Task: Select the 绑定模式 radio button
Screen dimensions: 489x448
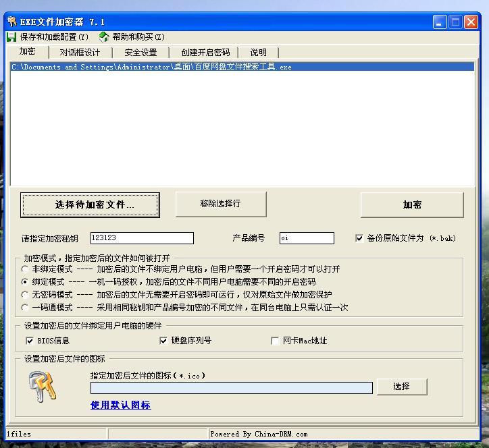Action: pyautogui.click(x=25, y=281)
